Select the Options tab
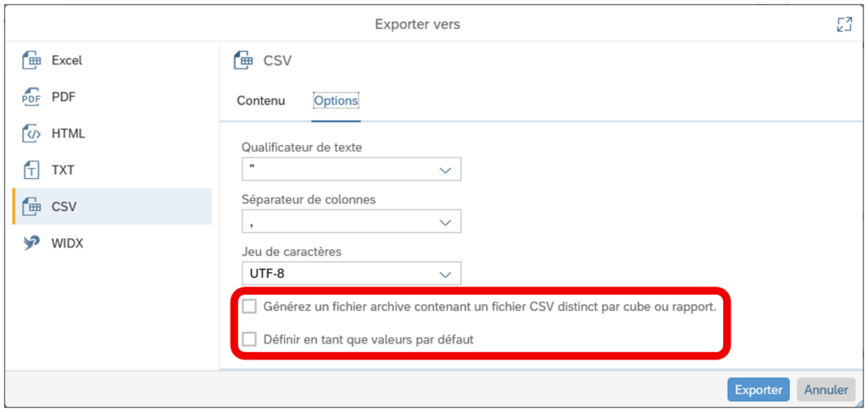 pos(336,101)
